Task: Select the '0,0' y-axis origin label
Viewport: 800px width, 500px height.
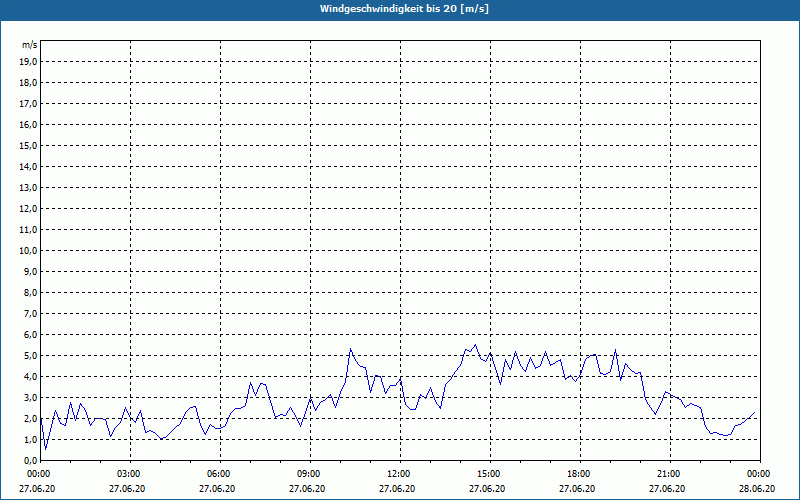Action: (30, 460)
